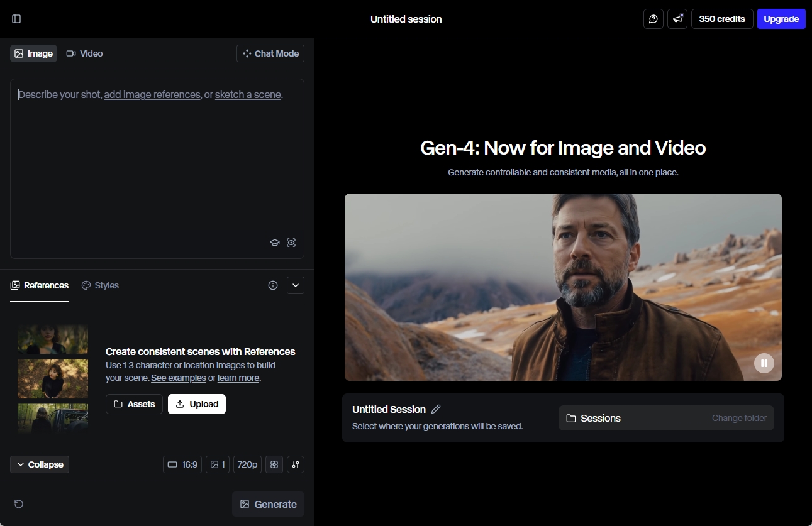
Task: Open the help chat icon
Action: [x=653, y=19]
